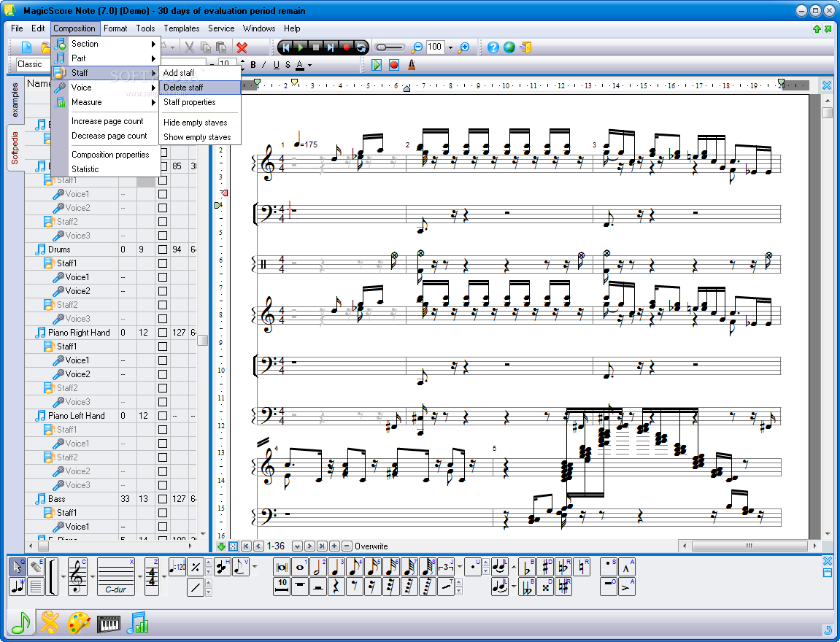Open the font color dropdown arrow
840x642 pixels.
pos(309,66)
